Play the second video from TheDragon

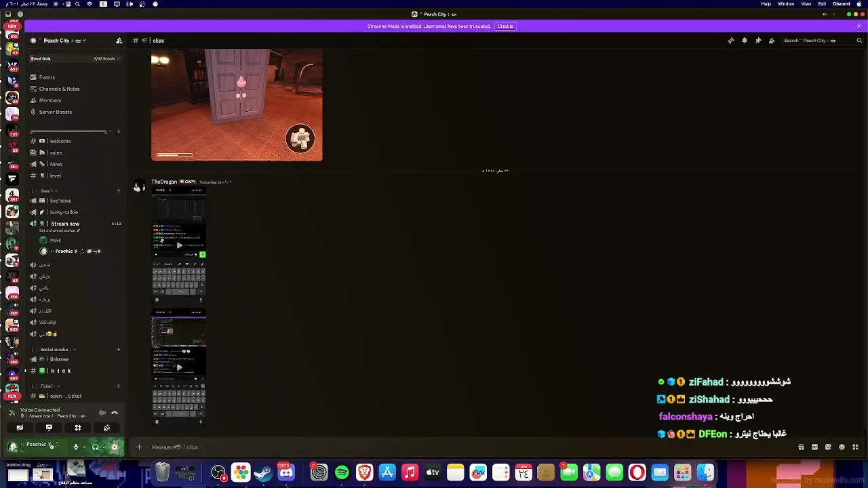click(179, 367)
